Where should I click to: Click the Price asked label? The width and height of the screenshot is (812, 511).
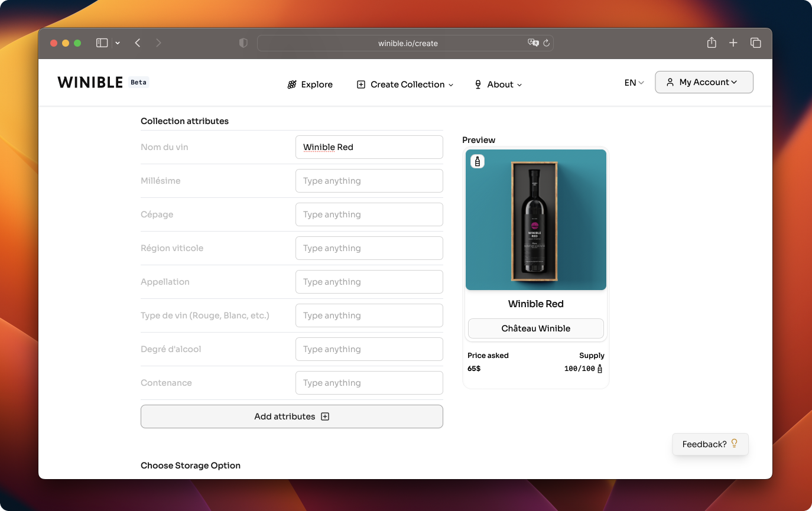tap(488, 356)
